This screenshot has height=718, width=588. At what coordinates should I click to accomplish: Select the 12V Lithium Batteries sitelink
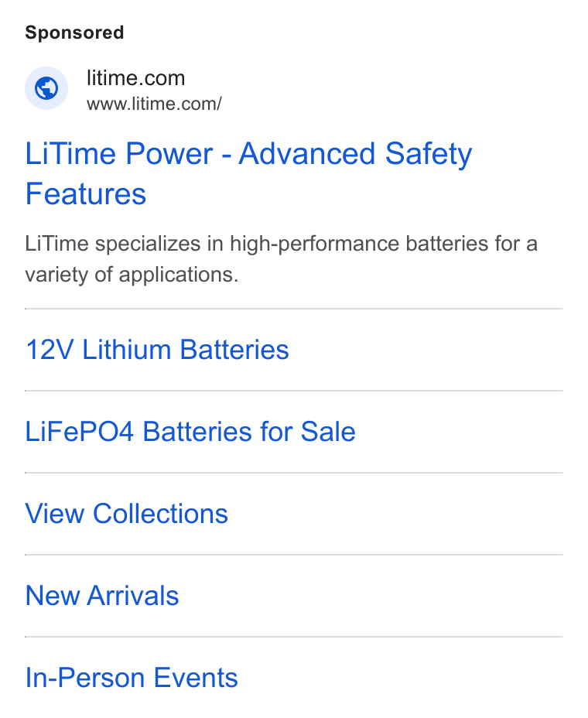157,350
